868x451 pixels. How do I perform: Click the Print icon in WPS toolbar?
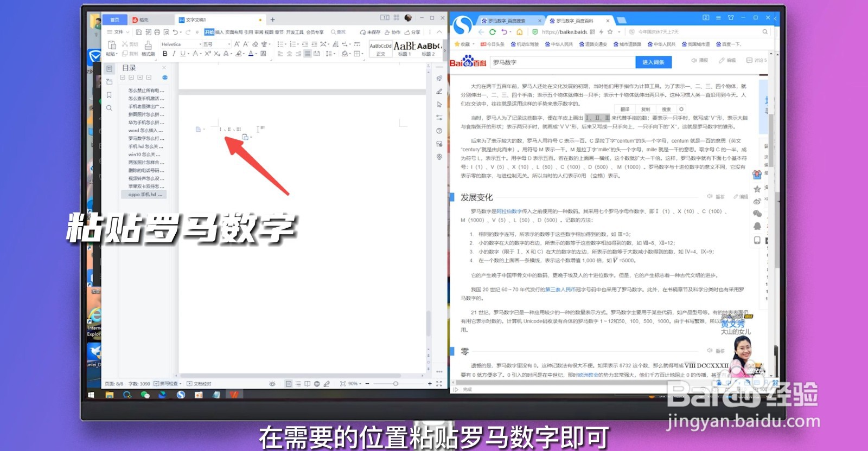pos(157,32)
